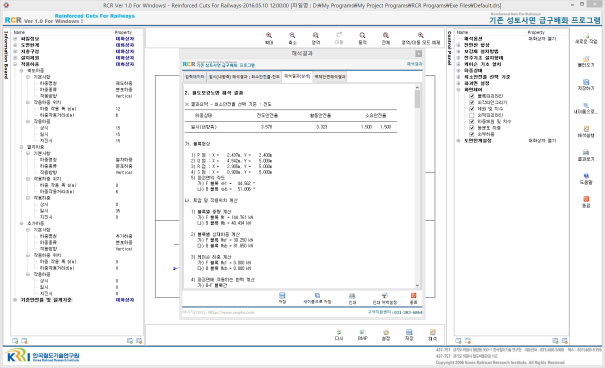
Task: Open the 최소안전율-전도 results tab
Action: pos(244,77)
